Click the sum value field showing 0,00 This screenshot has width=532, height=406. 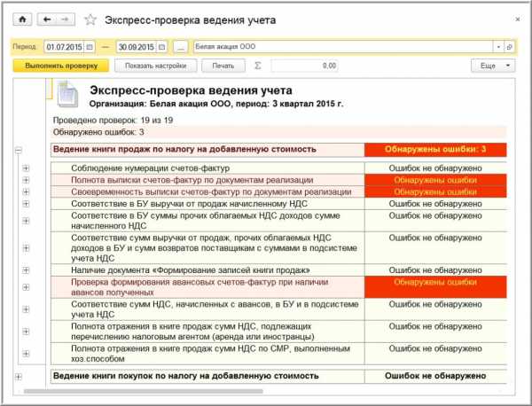tap(305, 66)
